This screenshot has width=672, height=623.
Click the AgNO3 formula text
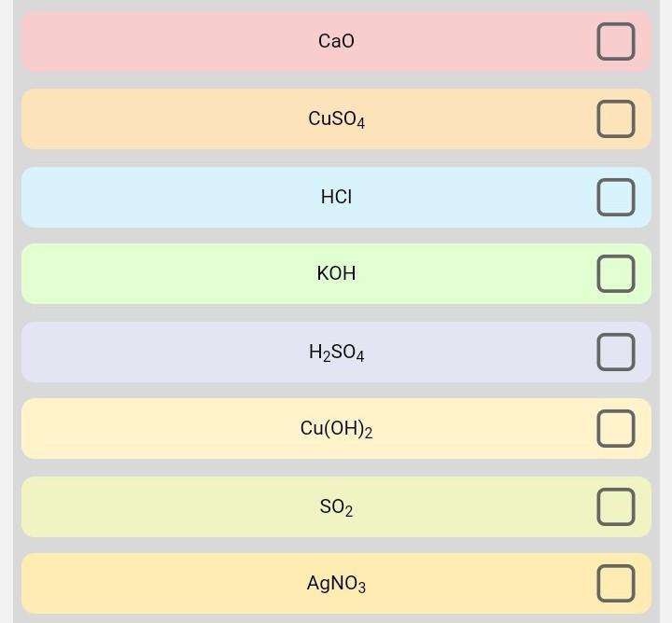[x=336, y=584]
